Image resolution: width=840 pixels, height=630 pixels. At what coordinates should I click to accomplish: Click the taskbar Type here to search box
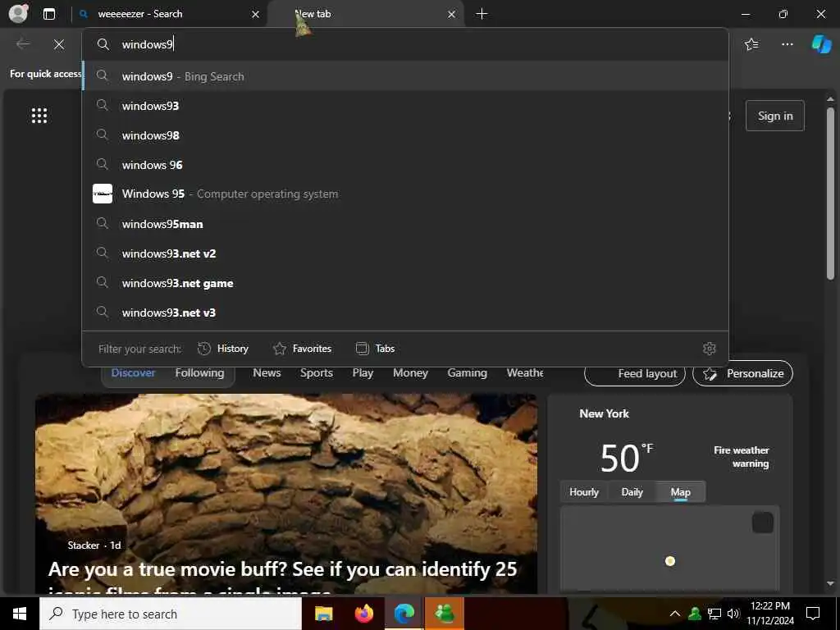tap(171, 614)
